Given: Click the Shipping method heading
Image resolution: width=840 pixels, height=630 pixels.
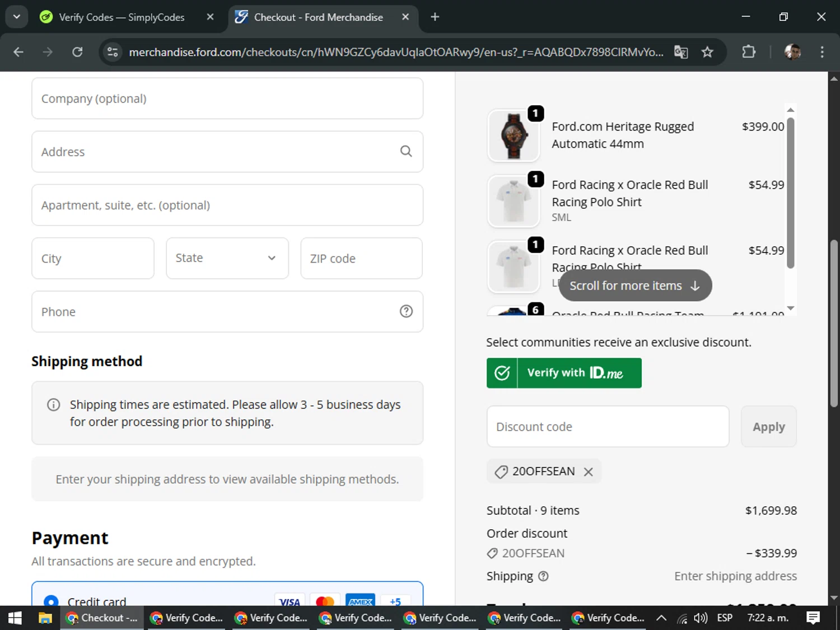Looking at the screenshot, I should (x=87, y=361).
